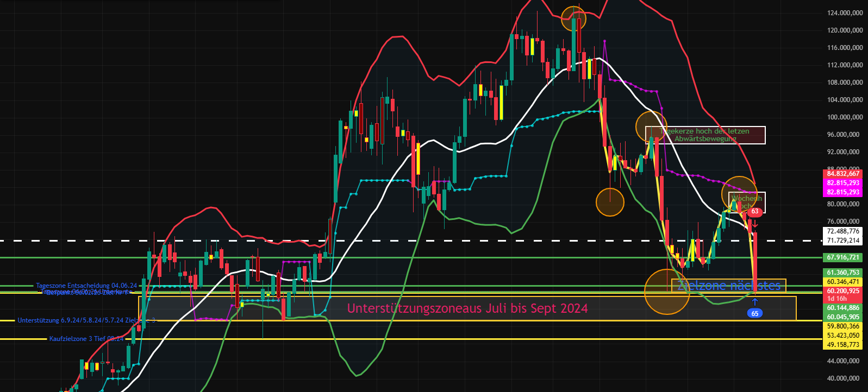The height and width of the screenshot is (392, 868).
Task: Click the 40.000,000 tick on price axis
Action: [843, 378]
